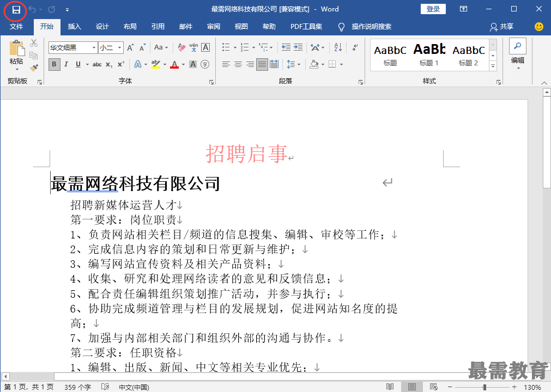The image size is (551, 392).
Task: Center align text
Action: (x=238, y=64)
